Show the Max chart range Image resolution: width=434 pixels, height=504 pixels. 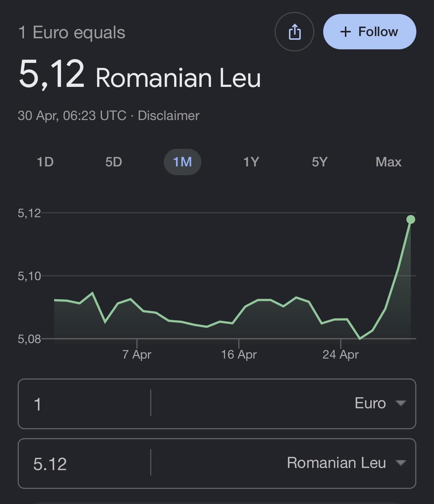tap(388, 162)
